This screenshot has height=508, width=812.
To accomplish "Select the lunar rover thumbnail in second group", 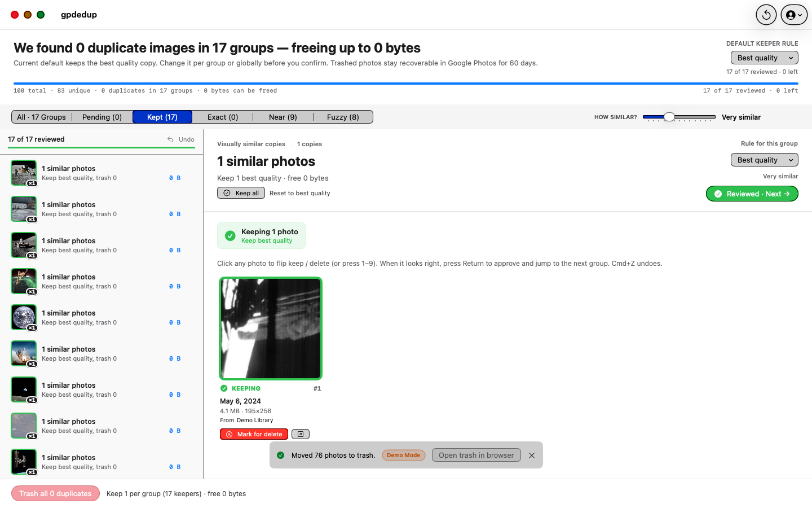I will [x=24, y=209].
